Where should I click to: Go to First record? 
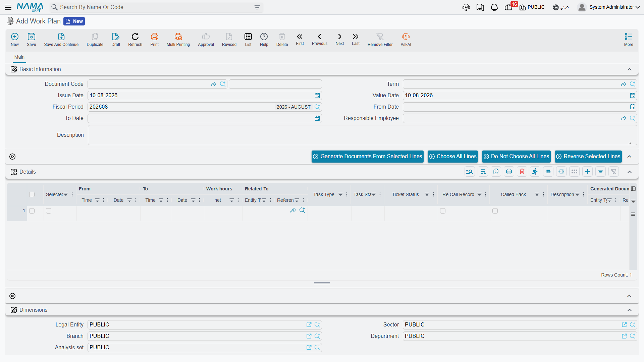coord(300,39)
